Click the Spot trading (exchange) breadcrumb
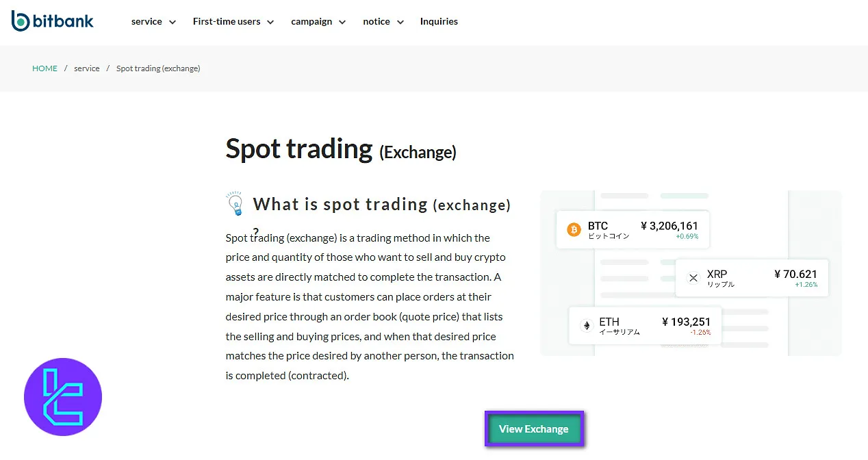 (158, 68)
